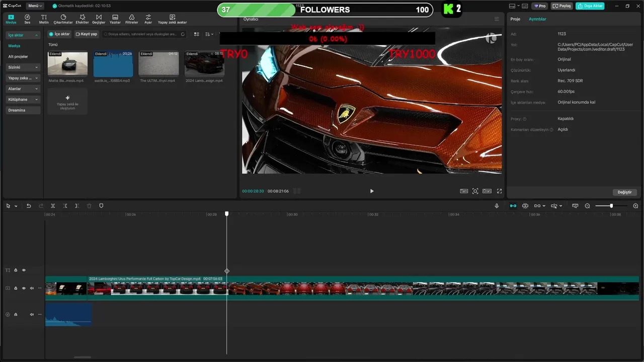The image size is (644, 362).
Task: Click the split clip tool icon
Action: click(x=53, y=206)
